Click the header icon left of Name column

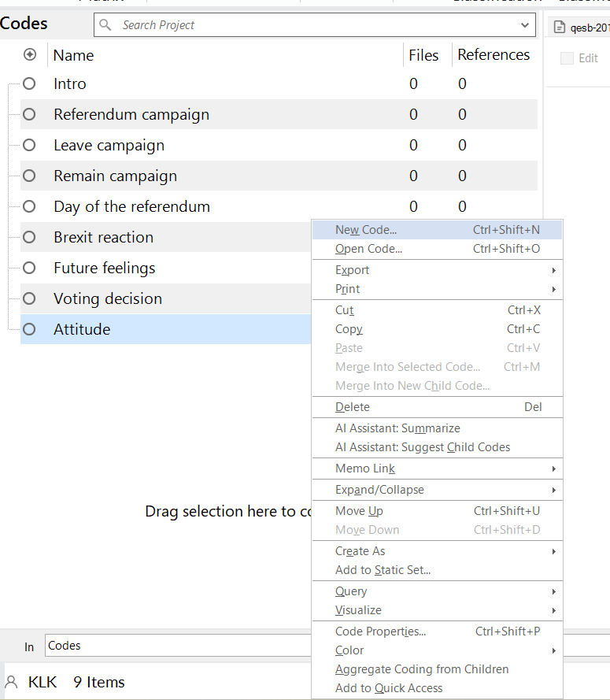click(30, 55)
